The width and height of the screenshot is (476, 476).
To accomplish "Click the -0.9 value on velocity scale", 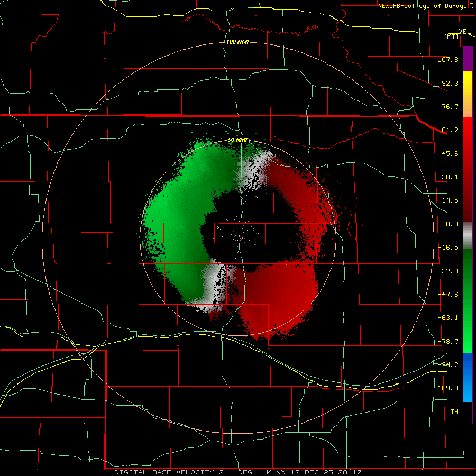I will coord(450,224).
